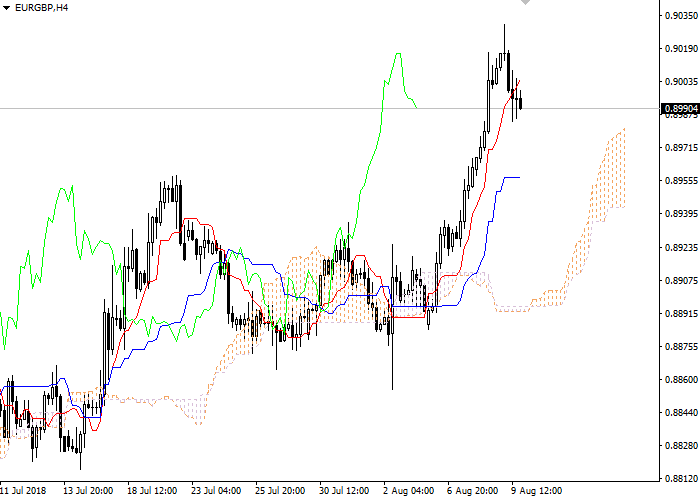Click the 11 Jul 2018 date label
The height and width of the screenshot is (500, 700).
pyautogui.click(x=23, y=491)
